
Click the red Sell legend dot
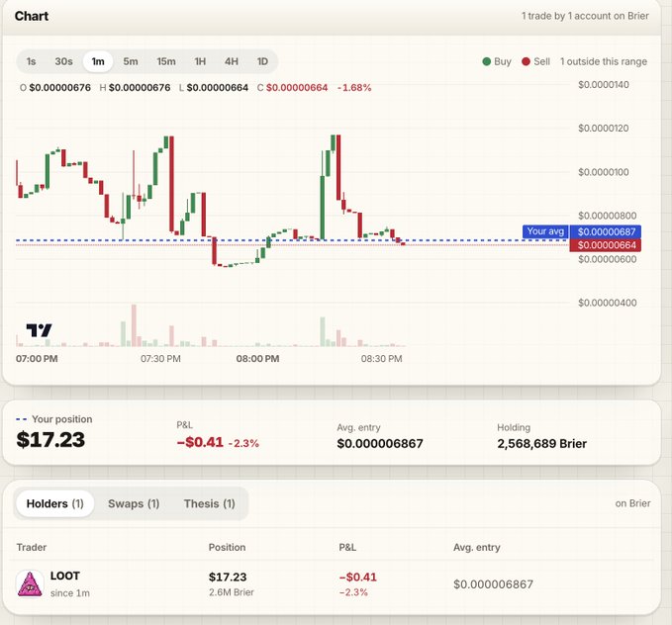526,61
